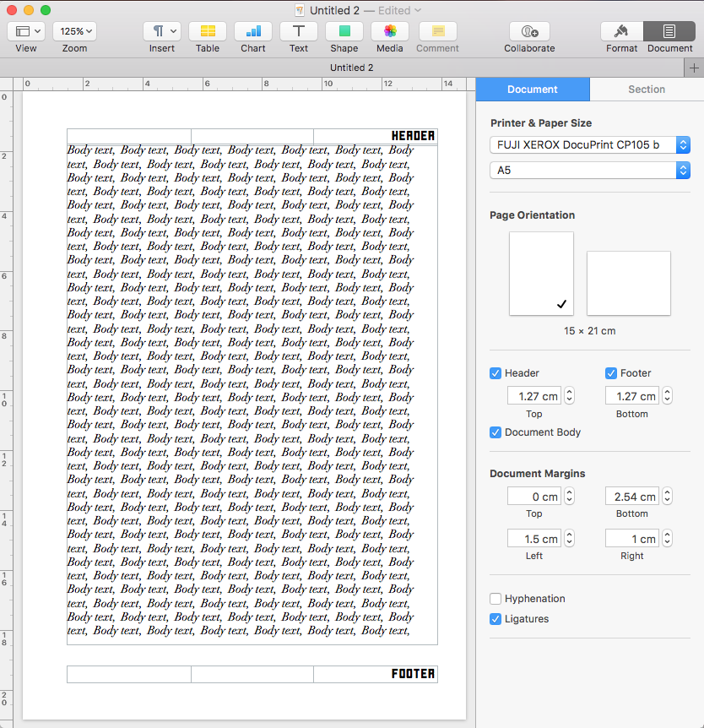The image size is (704, 728).
Task: Click the add new tab plus button
Action: point(695,68)
